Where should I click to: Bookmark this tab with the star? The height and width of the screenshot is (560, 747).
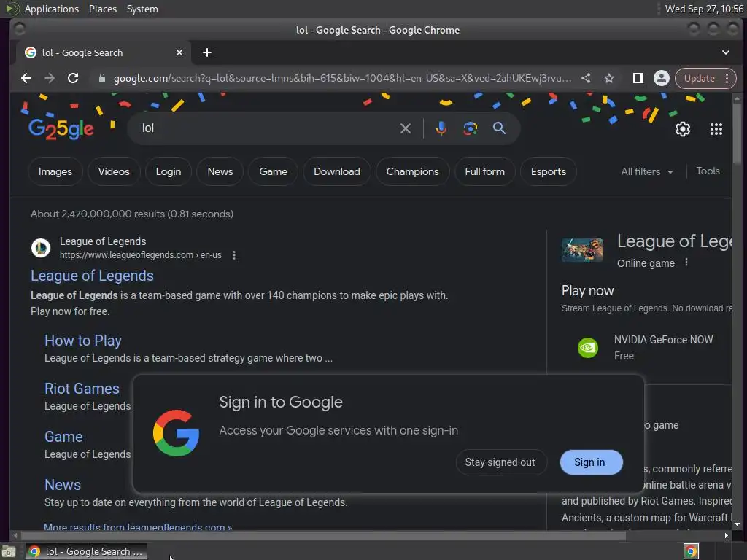tap(609, 78)
